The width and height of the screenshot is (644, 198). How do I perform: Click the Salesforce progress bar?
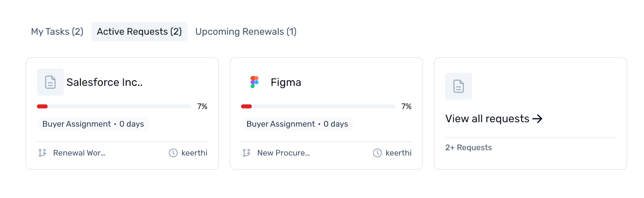pyautogui.click(x=114, y=106)
